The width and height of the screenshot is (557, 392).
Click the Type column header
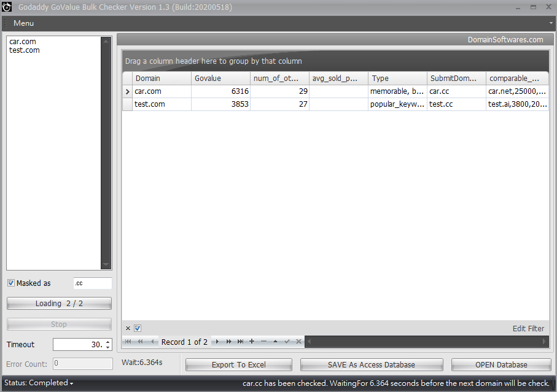pyautogui.click(x=397, y=79)
